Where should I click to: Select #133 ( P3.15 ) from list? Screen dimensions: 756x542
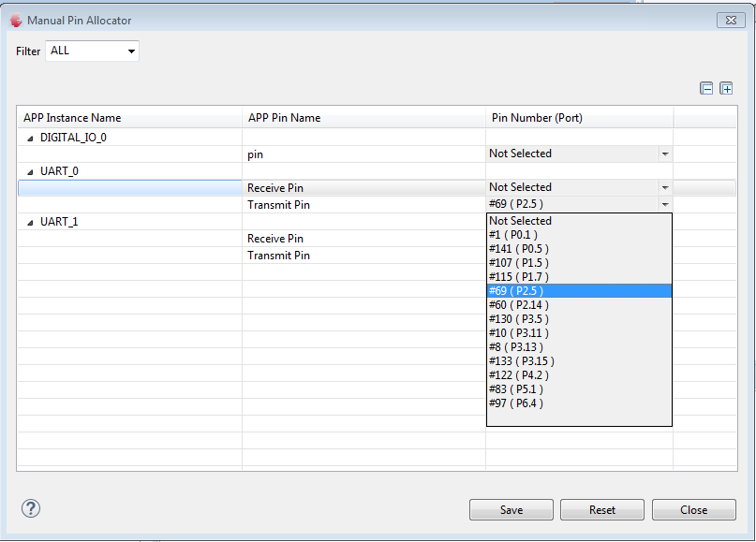click(579, 360)
